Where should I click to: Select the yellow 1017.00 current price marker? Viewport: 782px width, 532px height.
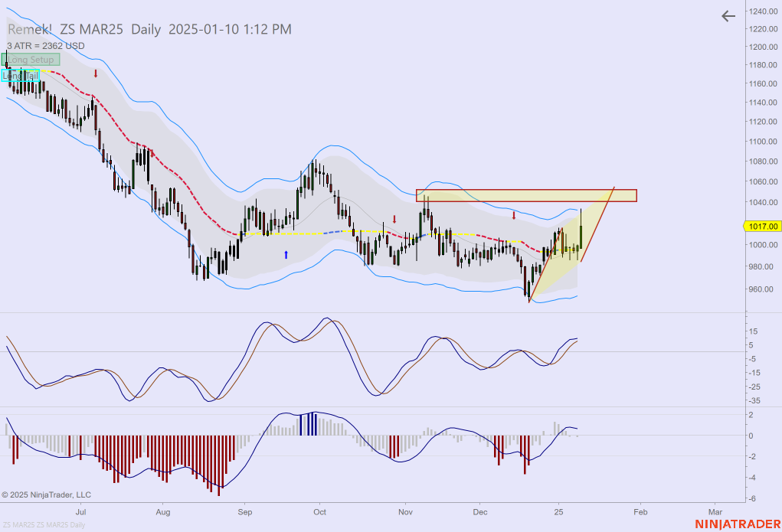point(762,227)
